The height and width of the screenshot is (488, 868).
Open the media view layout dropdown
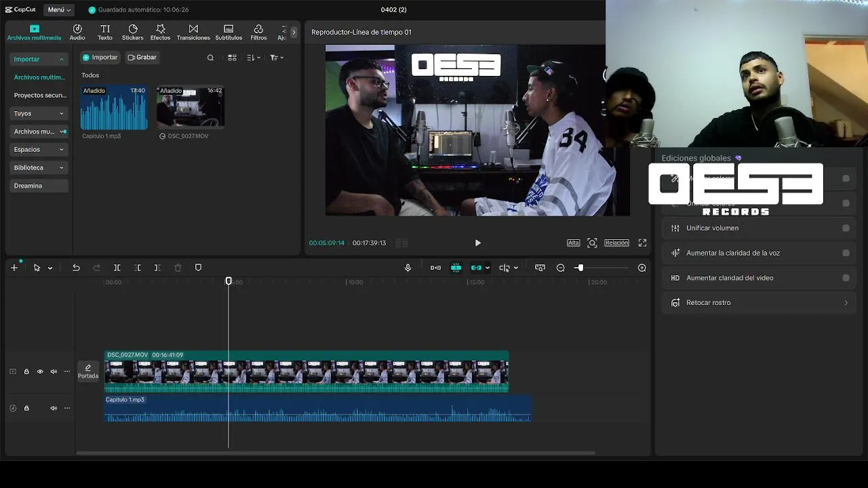click(x=232, y=58)
